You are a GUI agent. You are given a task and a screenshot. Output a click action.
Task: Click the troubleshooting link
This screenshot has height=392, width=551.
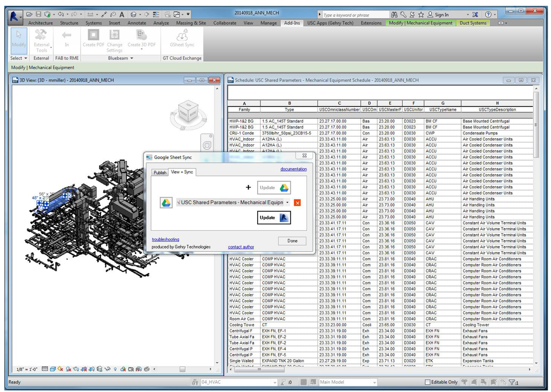tap(165, 239)
